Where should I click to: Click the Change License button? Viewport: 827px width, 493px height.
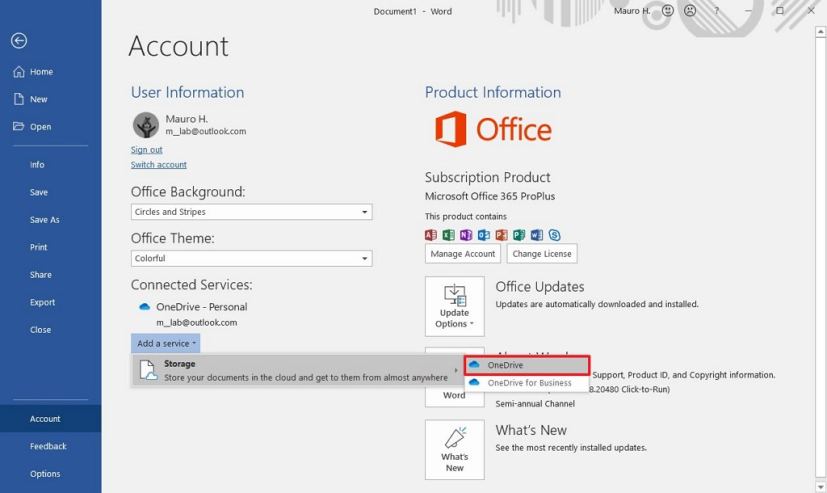(542, 254)
